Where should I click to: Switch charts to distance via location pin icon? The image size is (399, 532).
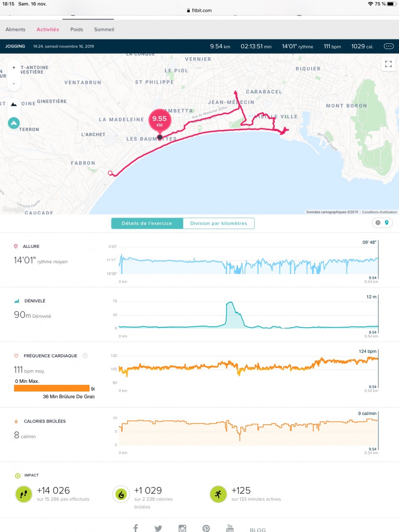tap(387, 223)
